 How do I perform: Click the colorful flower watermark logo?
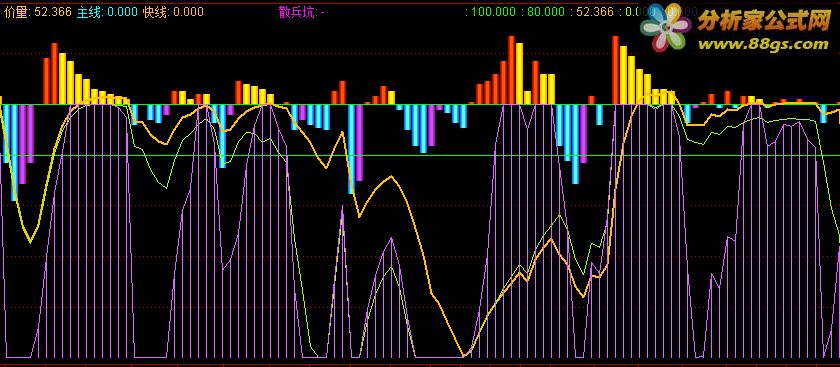(x=666, y=27)
